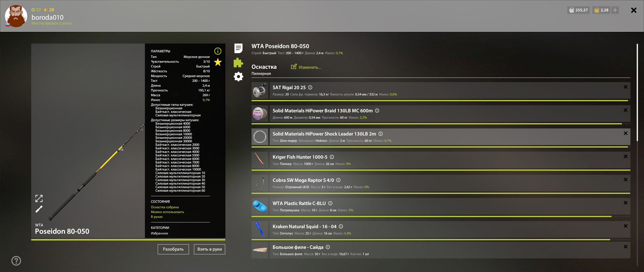Show info for HiPower Shock Leader 130LB 2m
This screenshot has width=644, height=272.
(381, 134)
